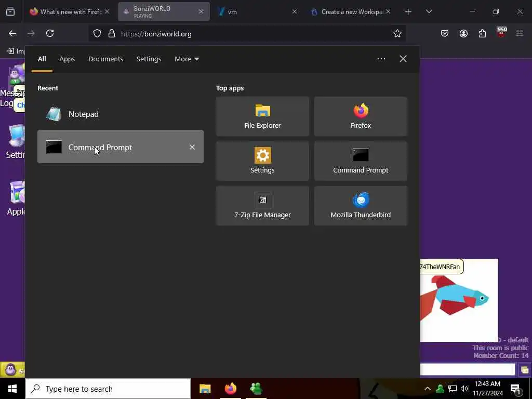Open Firefox View icon
532x399 pixels.
point(10,12)
